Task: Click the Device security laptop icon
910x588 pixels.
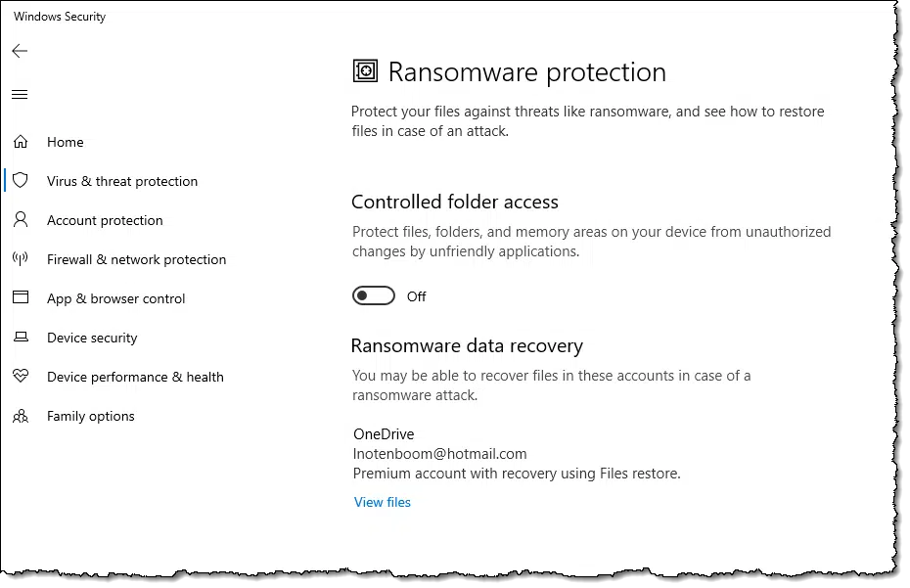Action: [21, 337]
